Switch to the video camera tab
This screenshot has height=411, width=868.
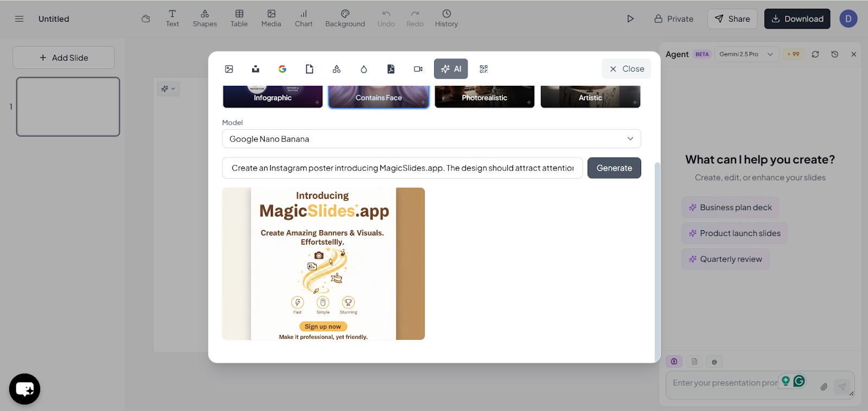[418, 69]
